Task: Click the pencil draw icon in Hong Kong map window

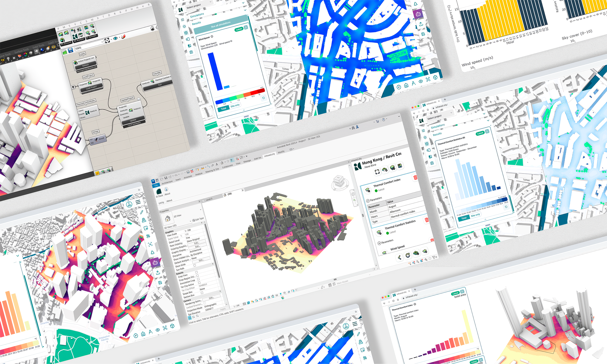Action: point(141,212)
